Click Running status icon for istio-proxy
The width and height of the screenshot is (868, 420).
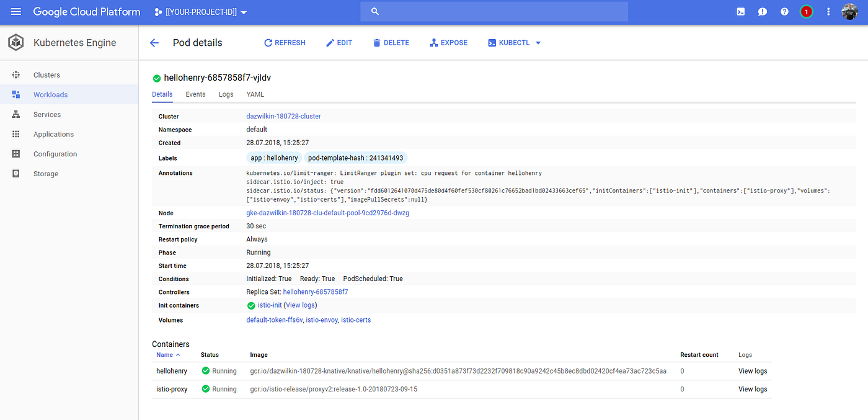click(206, 390)
